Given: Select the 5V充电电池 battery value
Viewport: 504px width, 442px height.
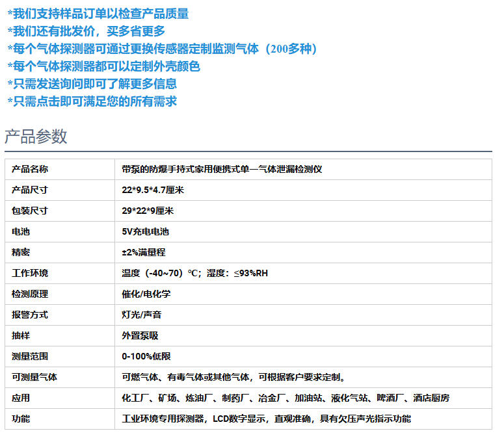Looking at the screenshot, I should coord(145,231).
